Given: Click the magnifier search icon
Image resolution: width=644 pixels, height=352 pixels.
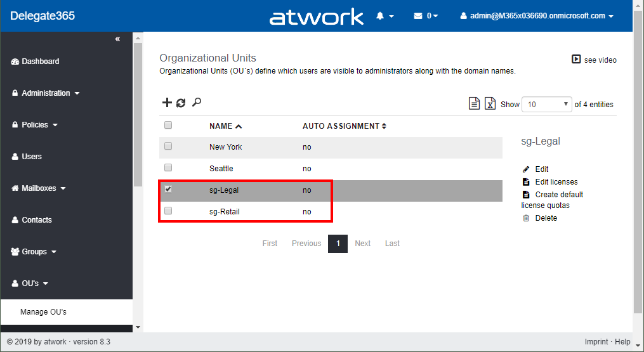Looking at the screenshot, I should pyautogui.click(x=197, y=102).
